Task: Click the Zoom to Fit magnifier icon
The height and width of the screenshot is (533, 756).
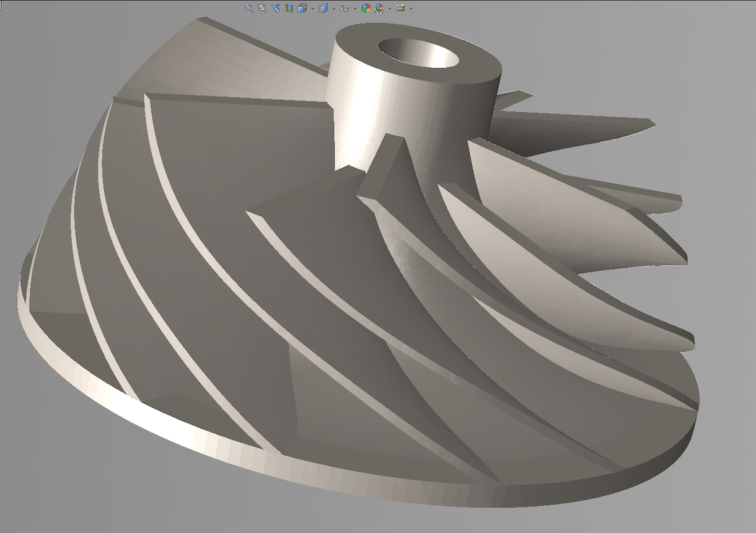Action: point(249,8)
